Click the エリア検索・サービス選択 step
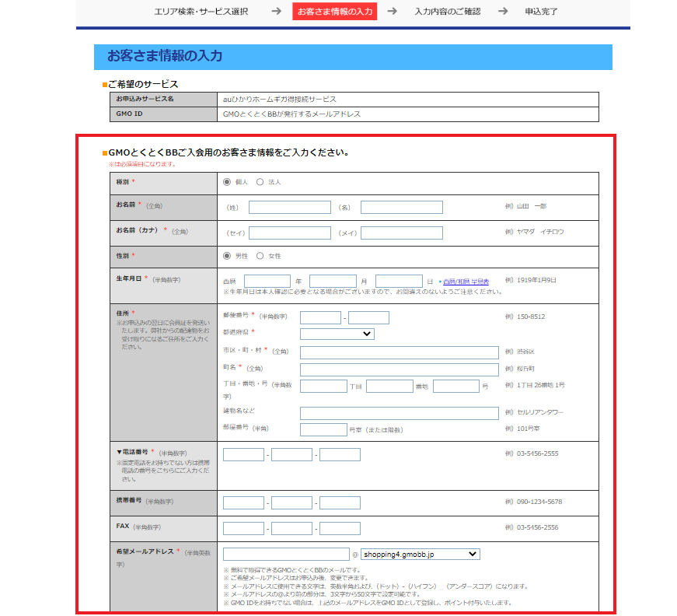The width and height of the screenshot is (677, 616). tap(201, 12)
